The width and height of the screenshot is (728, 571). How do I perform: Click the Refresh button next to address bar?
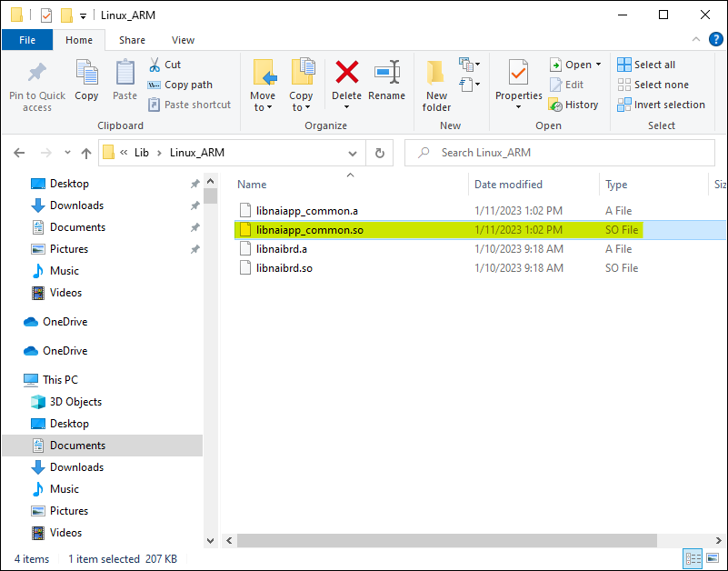(379, 153)
